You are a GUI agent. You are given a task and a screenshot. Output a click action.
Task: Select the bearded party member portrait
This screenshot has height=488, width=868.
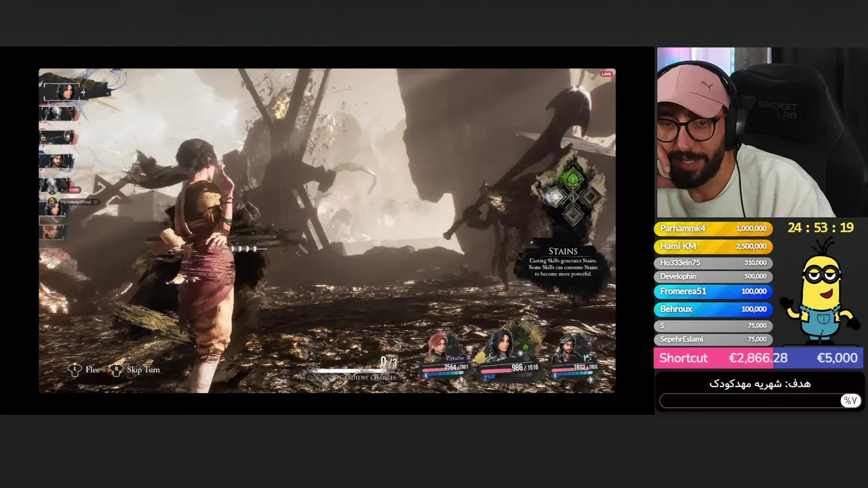[x=568, y=348]
